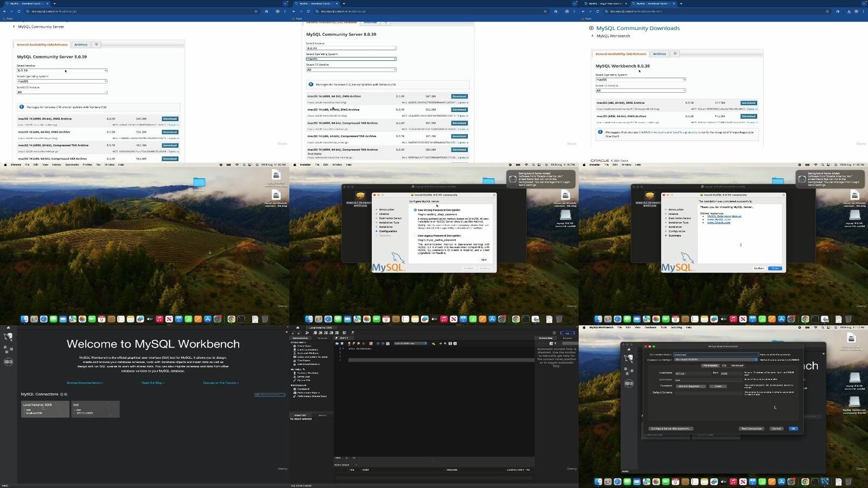868x488 pixels.
Task: Toggle bottom output panel button in SQL editor
Action: [x=567, y=333]
